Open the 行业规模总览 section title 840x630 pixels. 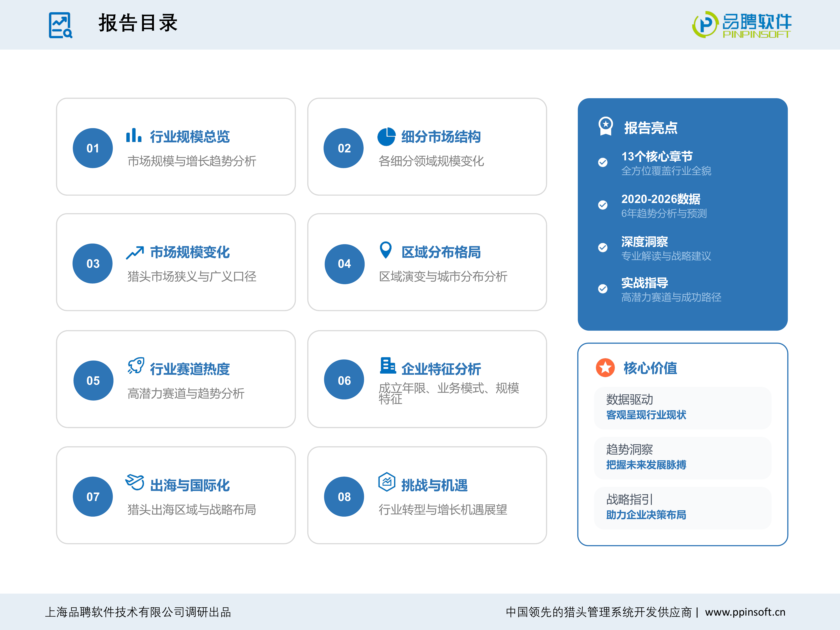190,137
